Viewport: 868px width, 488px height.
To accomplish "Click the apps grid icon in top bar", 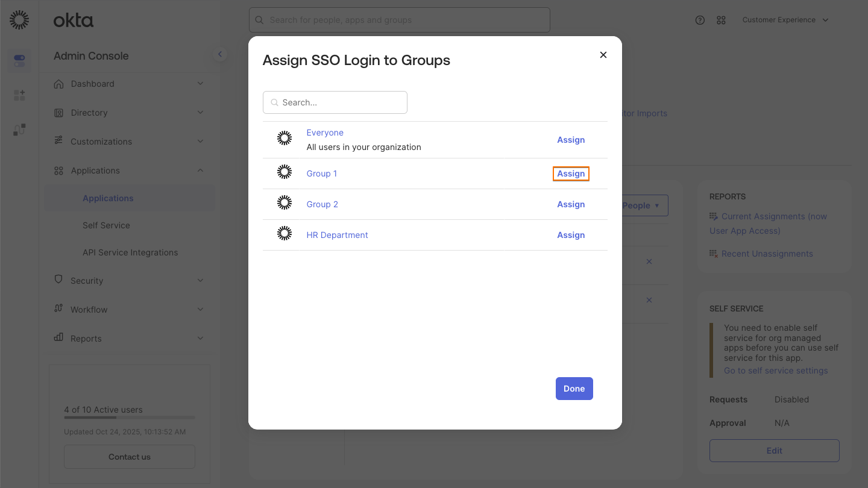I will point(721,20).
